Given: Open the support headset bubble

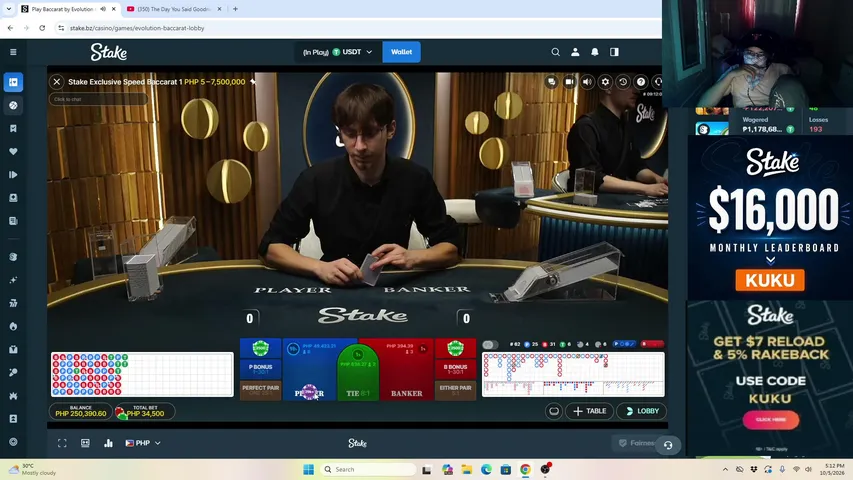Looking at the screenshot, I should (x=668, y=445).
